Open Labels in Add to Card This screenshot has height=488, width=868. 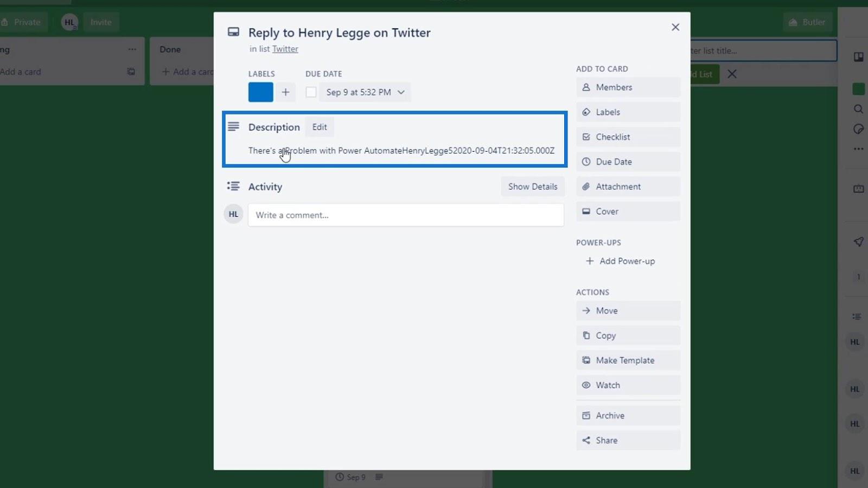pos(628,112)
